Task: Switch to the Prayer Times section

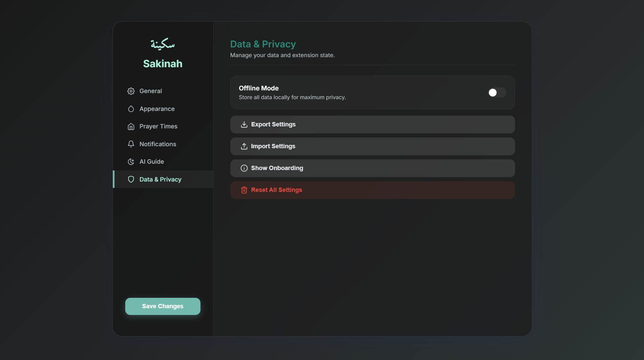Action: pos(158,126)
